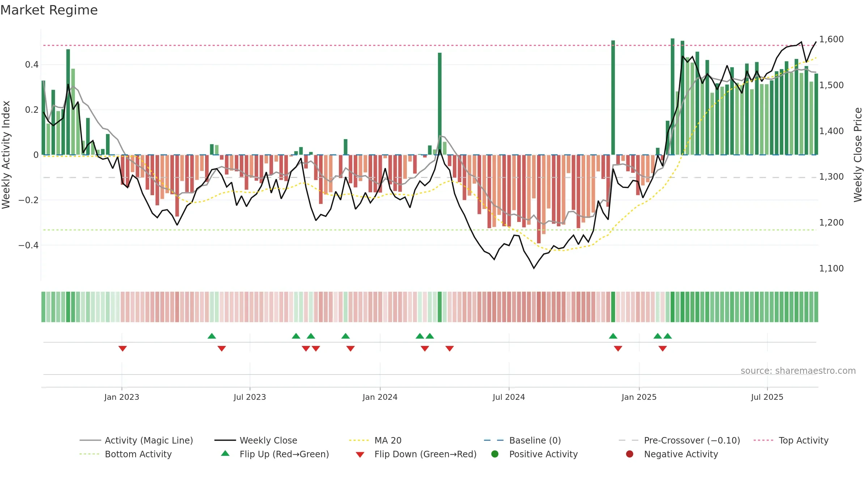Toggle the Baseline (0) legend entry
This screenshot has width=868, height=488.
(x=522, y=440)
